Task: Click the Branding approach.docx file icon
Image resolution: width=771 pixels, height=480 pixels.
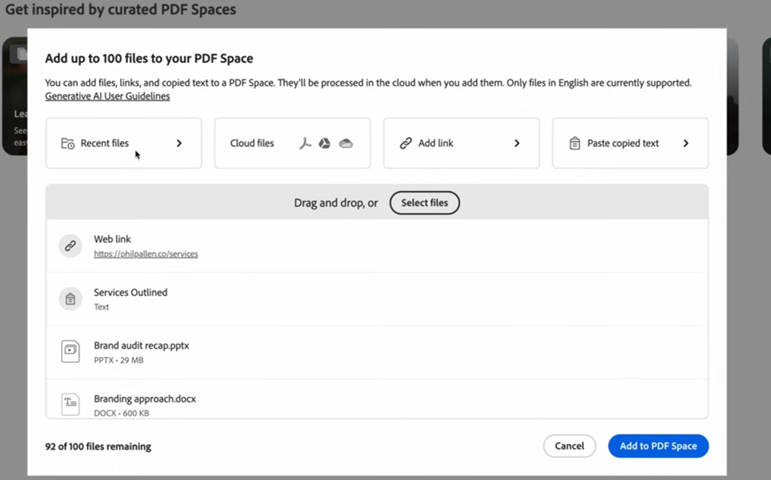Action: coord(70,403)
